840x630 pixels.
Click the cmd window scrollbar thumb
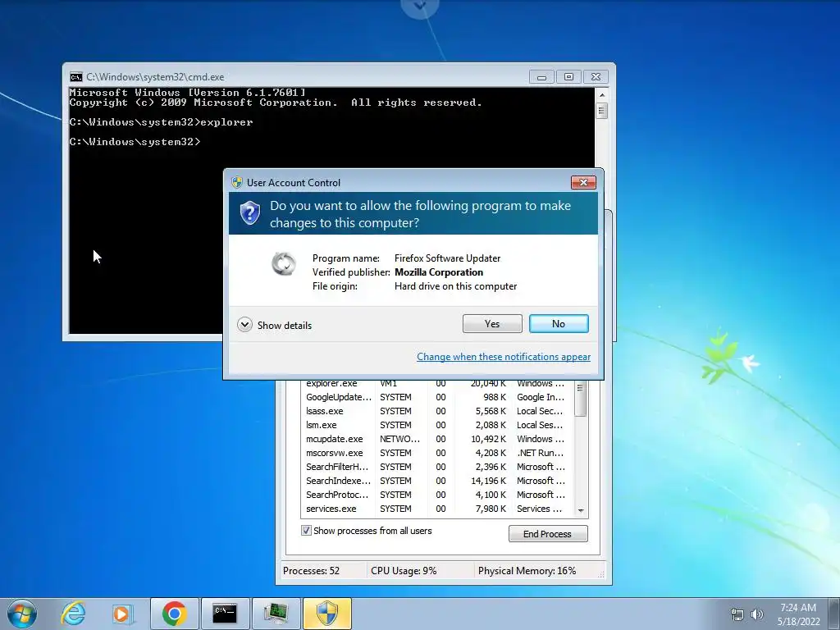point(601,111)
